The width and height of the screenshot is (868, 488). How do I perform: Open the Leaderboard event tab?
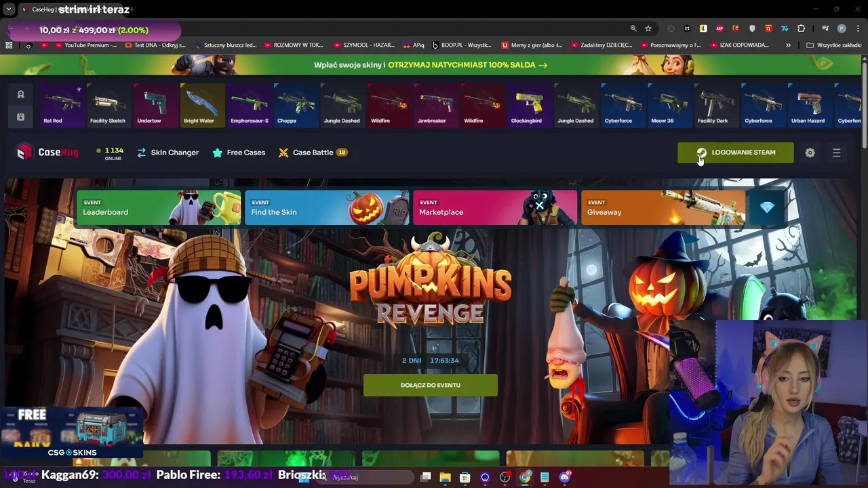158,207
